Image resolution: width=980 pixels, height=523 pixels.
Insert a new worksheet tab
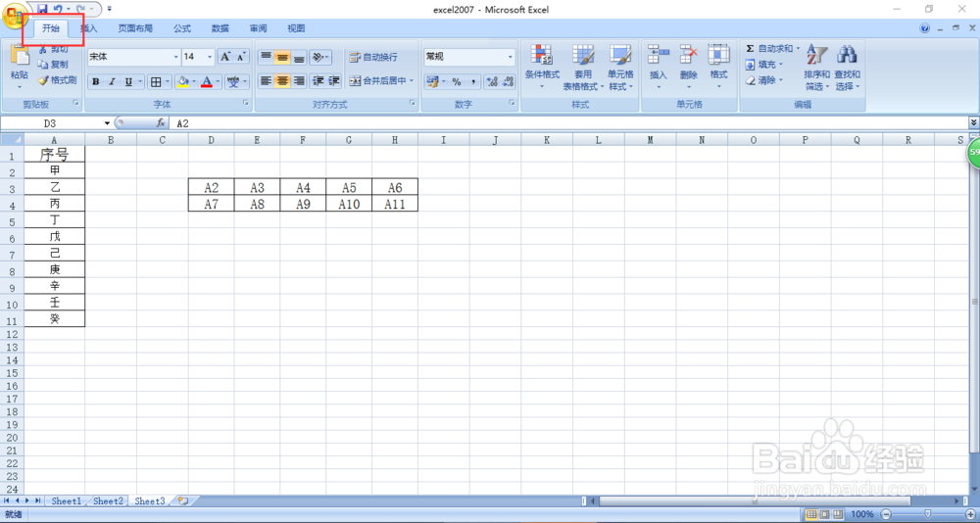point(184,501)
